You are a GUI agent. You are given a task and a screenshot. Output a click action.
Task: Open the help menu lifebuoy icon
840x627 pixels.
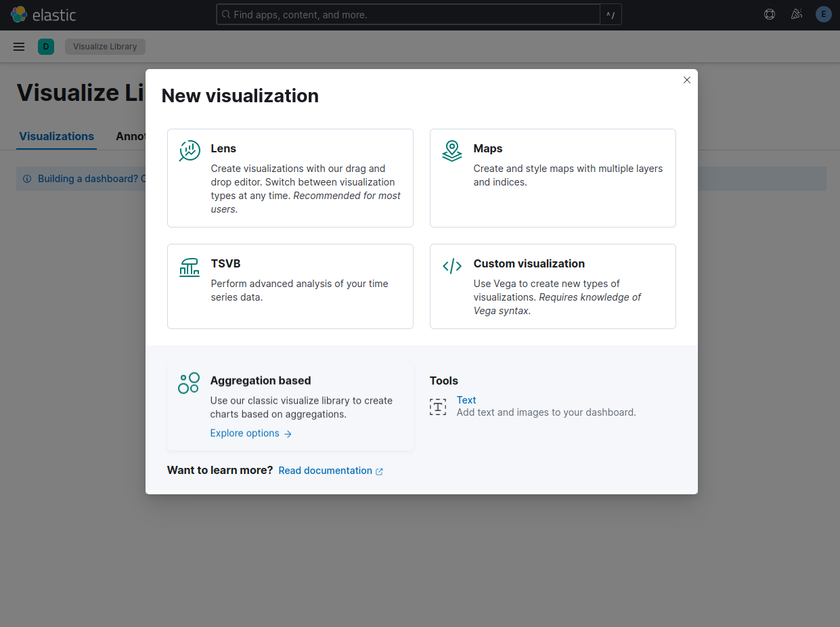[x=770, y=14]
